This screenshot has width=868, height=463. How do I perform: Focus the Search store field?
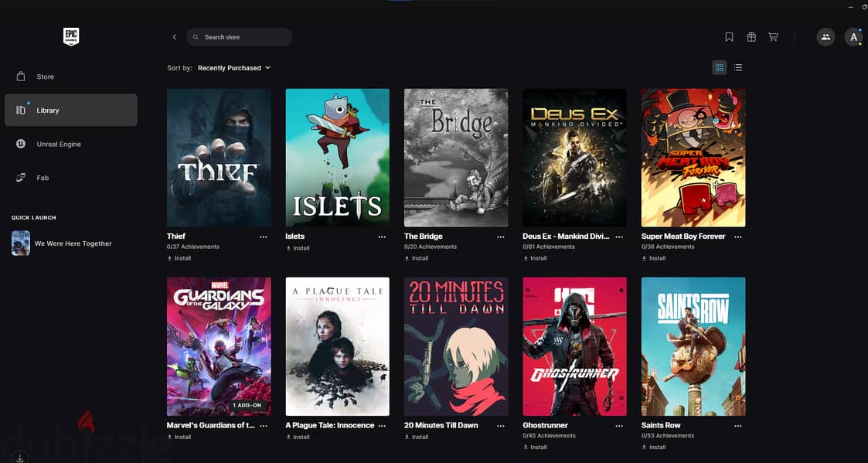239,37
